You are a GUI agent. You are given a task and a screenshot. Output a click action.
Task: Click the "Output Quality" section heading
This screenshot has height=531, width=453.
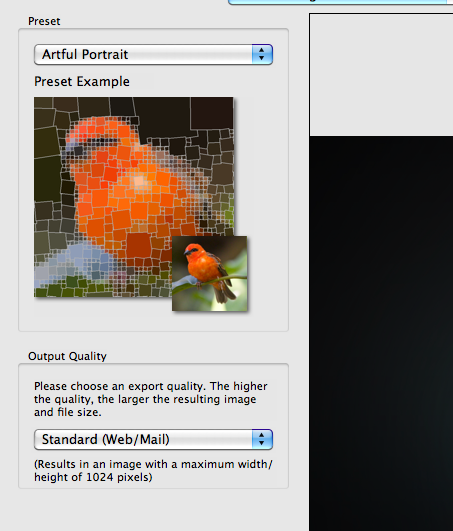[x=67, y=356]
